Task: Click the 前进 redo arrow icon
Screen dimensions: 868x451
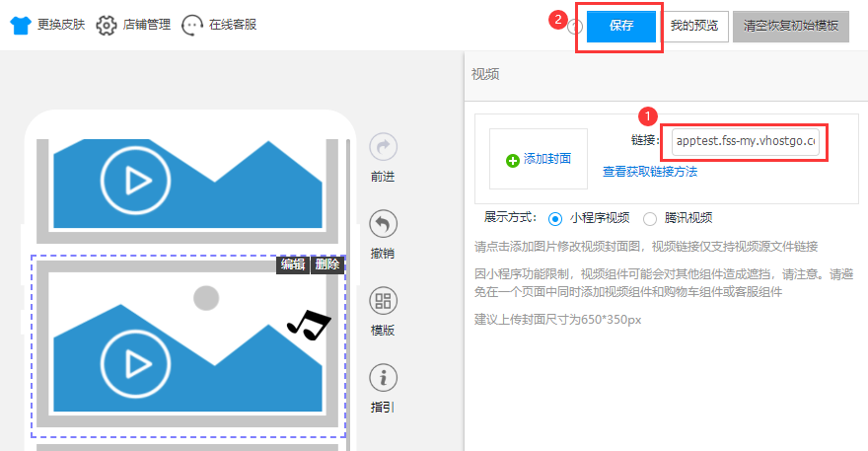Action: 383,148
